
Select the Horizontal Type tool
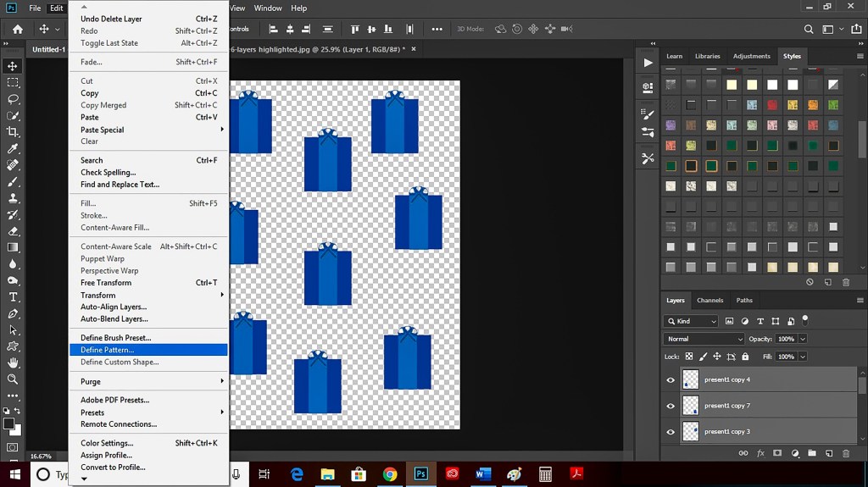click(13, 297)
